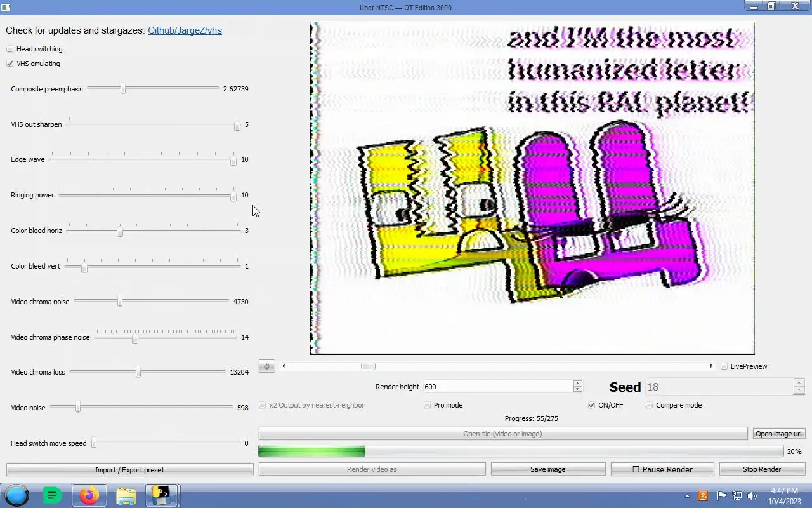This screenshot has height=508, width=812.
Task: Click the Ringing power slider handle
Action: 233,196
